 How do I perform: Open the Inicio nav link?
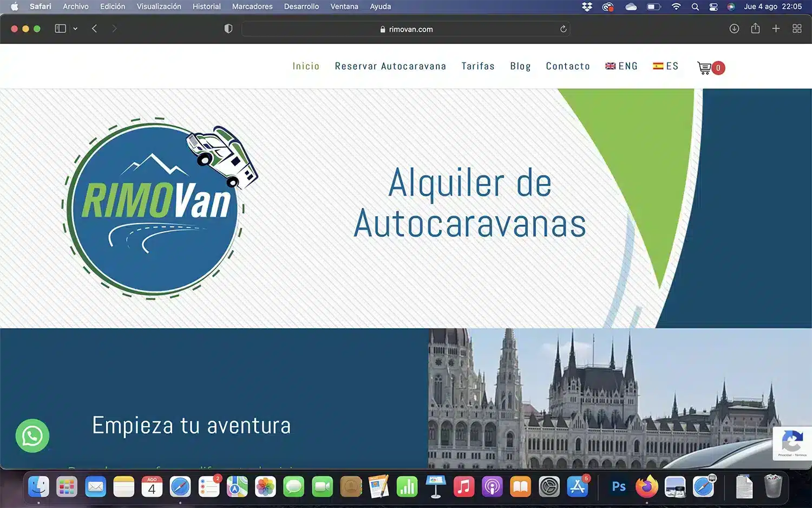pos(306,66)
